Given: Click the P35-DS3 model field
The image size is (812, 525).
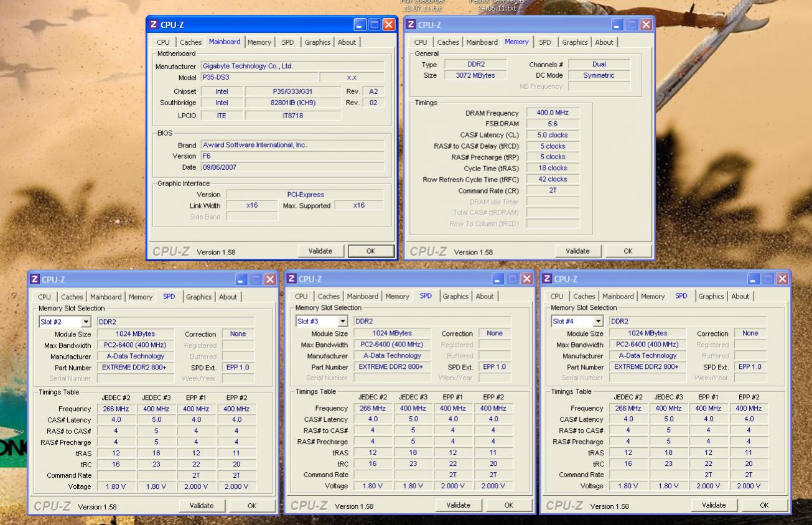Looking at the screenshot, I should pos(259,77).
